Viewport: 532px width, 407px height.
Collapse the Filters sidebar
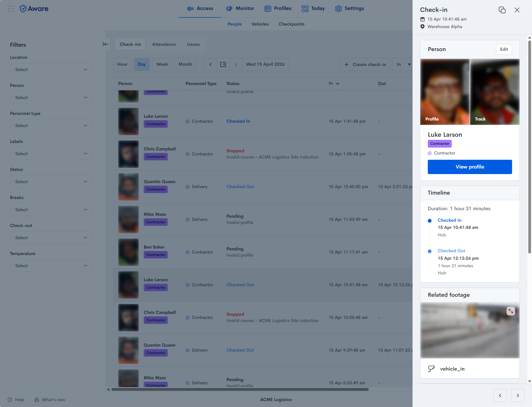[105, 44]
